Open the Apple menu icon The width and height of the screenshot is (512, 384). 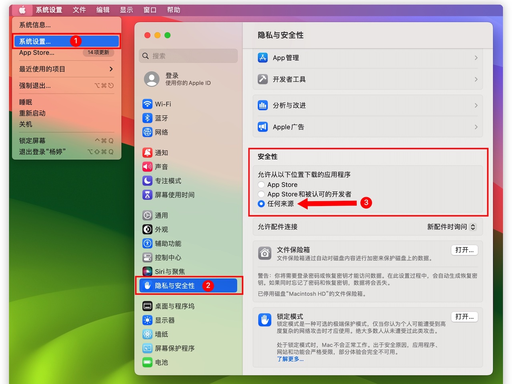click(22, 10)
